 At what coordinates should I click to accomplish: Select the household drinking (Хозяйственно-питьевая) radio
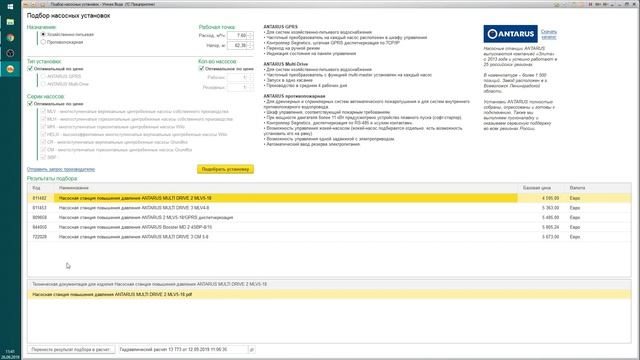(43, 34)
